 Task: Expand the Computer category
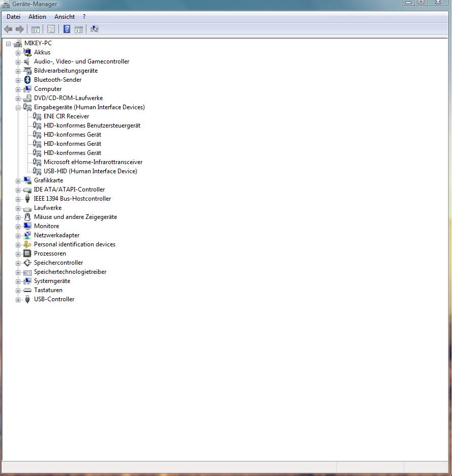point(18,89)
